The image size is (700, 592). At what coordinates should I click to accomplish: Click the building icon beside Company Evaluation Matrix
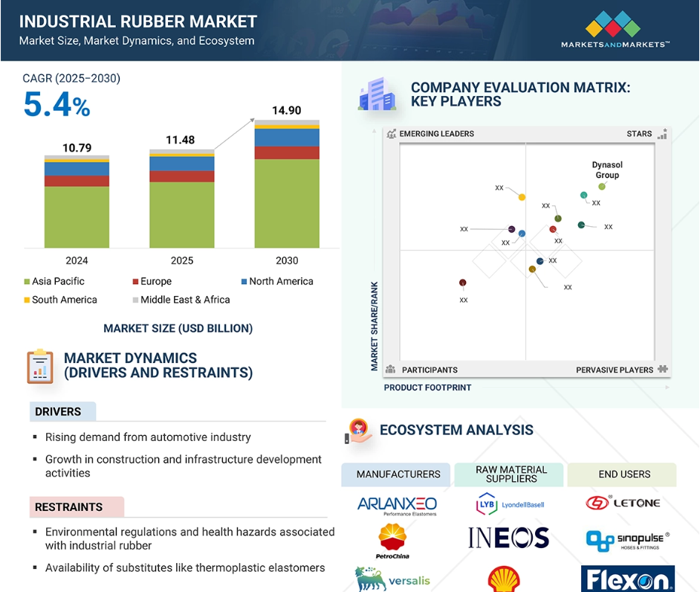pyautogui.click(x=377, y=94)
